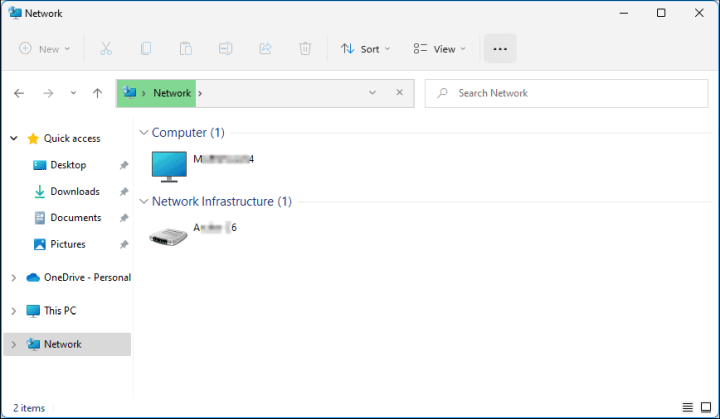Click the Delete trash can icon
Image resolution: width=720 pixels, height=419 pixels.
click(305, 49)
